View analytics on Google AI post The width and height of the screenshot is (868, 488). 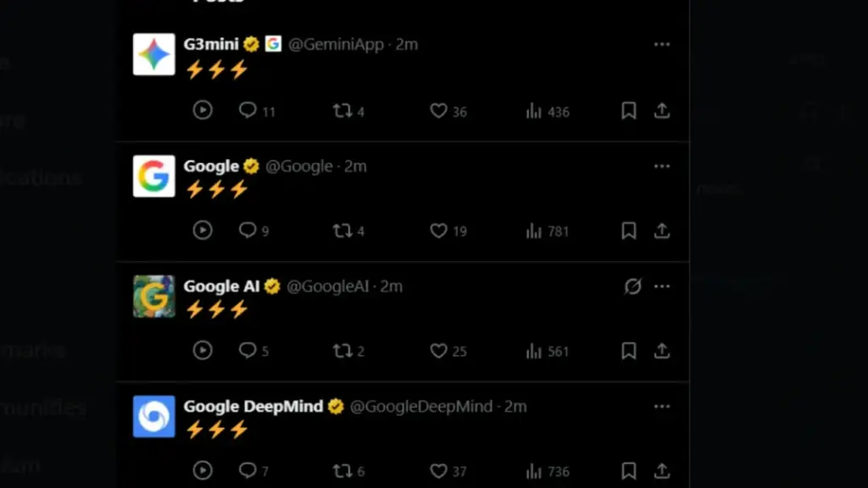(534, 351)
